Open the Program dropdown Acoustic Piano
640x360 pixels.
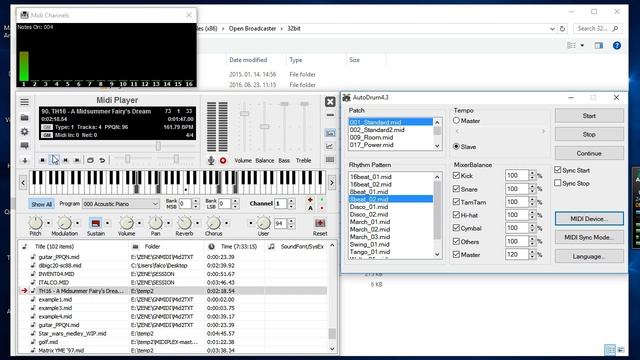[121, 204]
